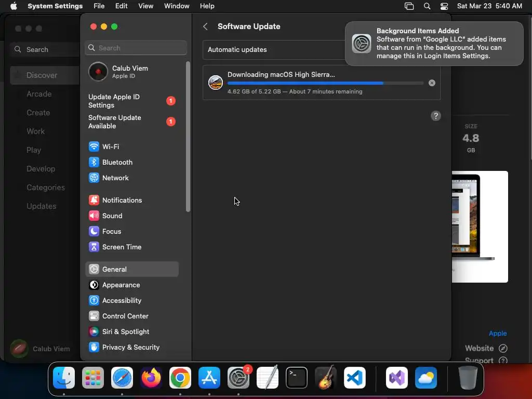Screen dimensions: 532x399
Task: Open the Help menu
Action: click(x=207, y=6)
